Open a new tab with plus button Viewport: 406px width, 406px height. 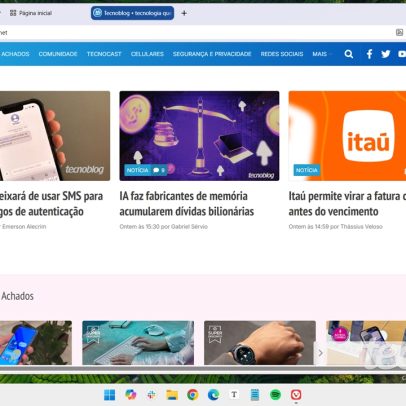coord(184,13)
